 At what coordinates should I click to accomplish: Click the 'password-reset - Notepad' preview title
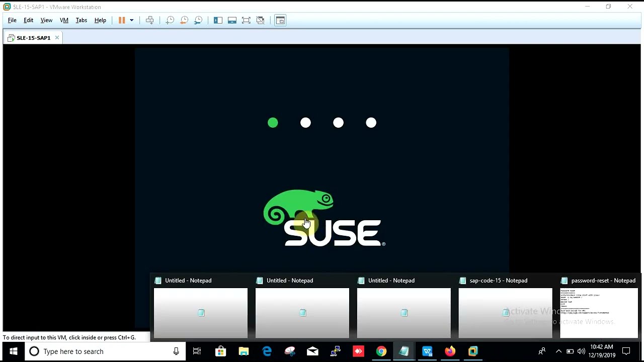[x=603, y=281]
